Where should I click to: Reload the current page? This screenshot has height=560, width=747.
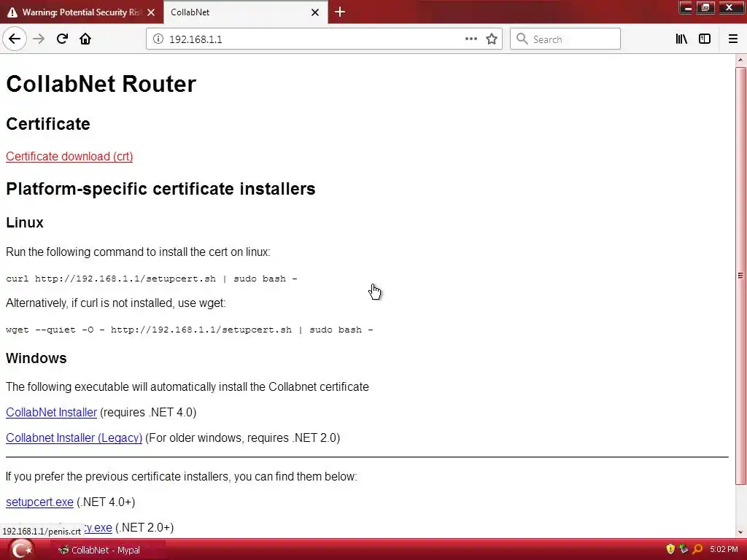click(62, 39)
